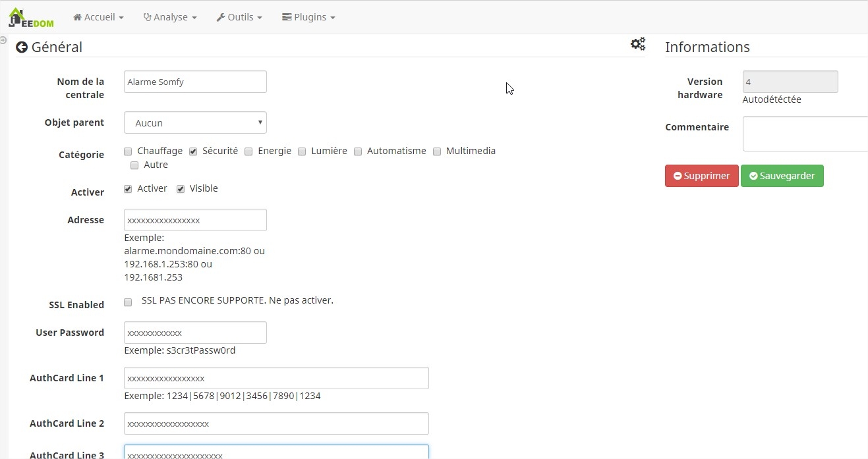The image size is (868, 459).
Task: Click the Autodétectée text
Action: tap(772, 99)
